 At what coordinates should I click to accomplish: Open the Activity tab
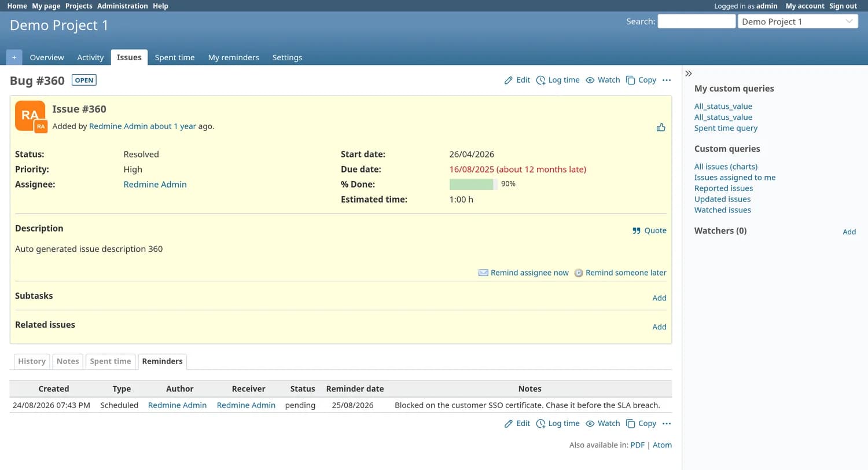[90, 57]
